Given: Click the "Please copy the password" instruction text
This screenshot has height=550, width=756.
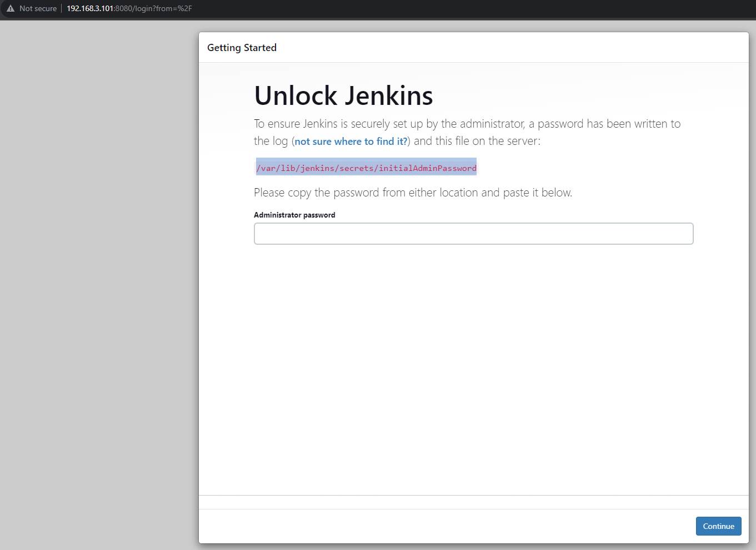Looking at the screenshot, I should (413, 193).
